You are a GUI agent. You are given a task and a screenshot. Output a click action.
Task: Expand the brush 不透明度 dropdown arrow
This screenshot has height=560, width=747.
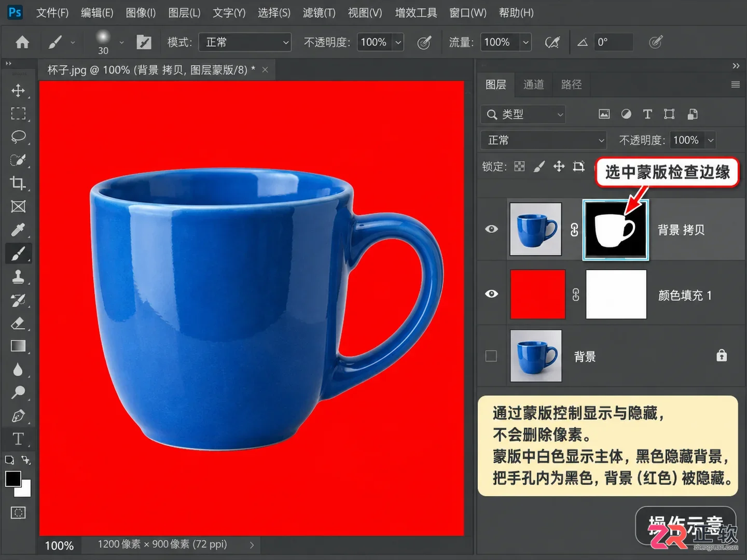(398, 42)
